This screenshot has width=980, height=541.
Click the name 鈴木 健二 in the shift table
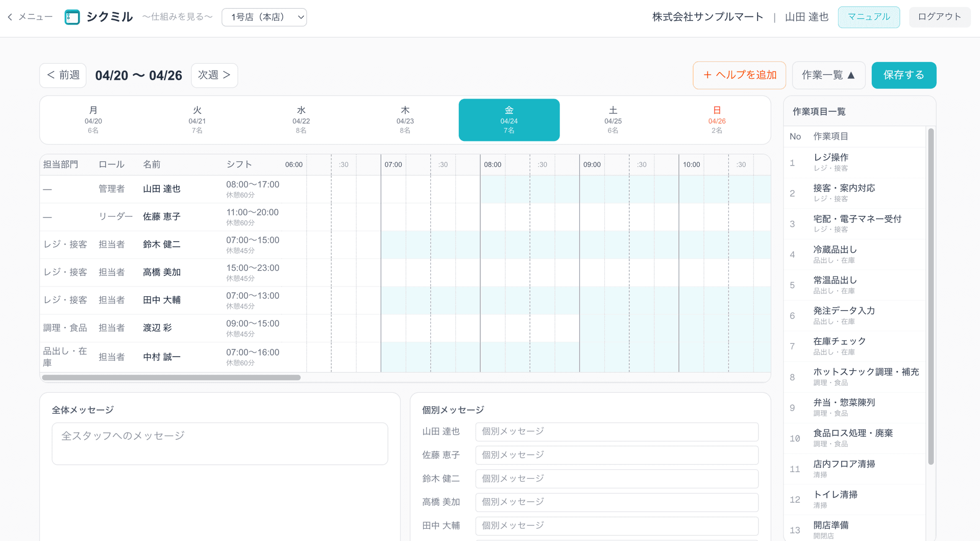162,245
